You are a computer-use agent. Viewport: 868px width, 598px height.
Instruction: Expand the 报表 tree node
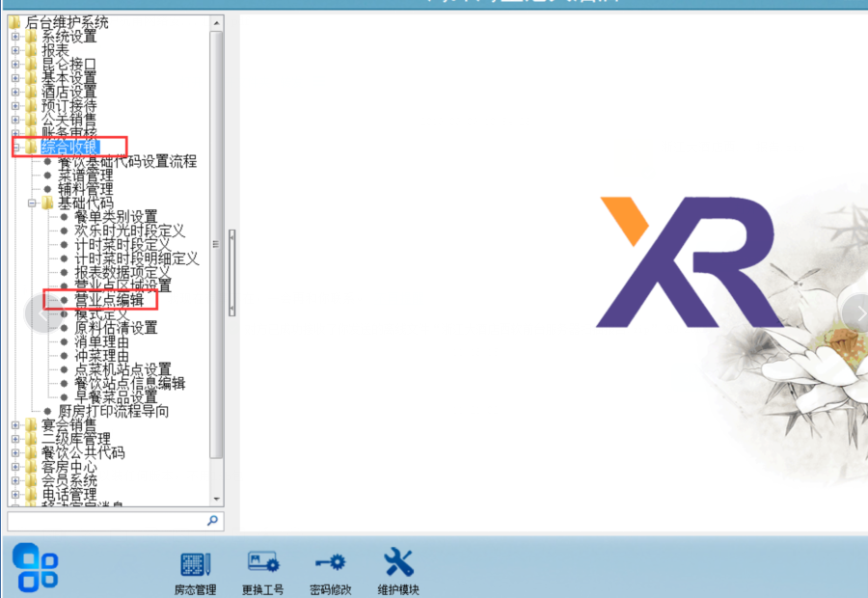(x=15, y=50)
